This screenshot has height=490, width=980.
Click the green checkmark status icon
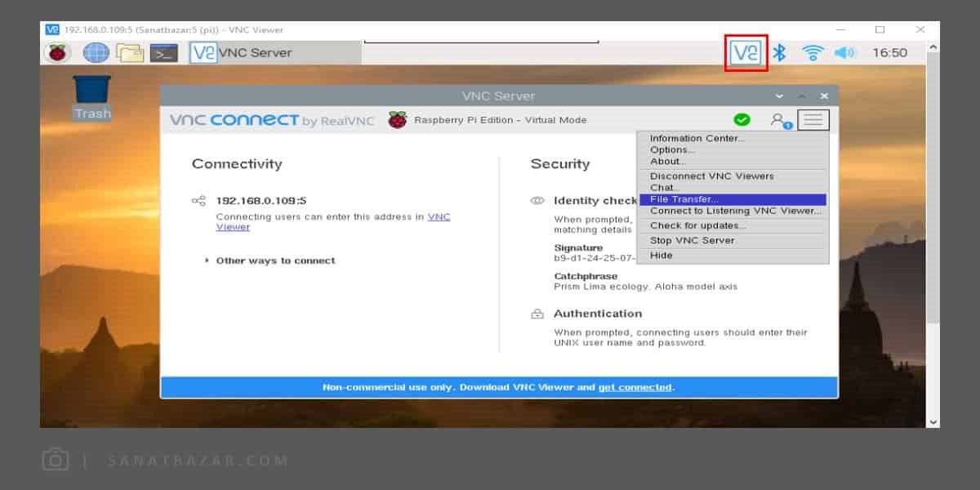click(x=742, y=120)
